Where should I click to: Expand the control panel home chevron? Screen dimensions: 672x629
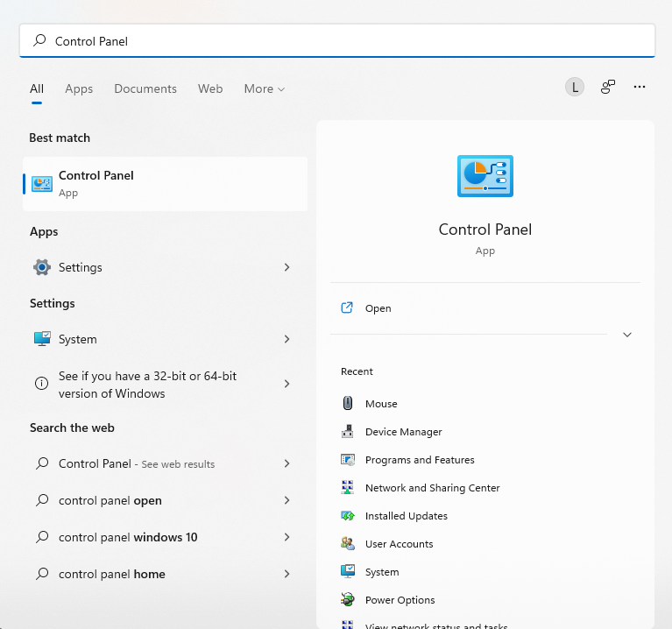[x=286, y=574]
